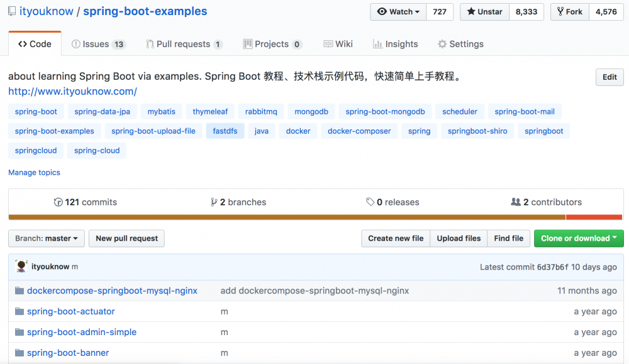
Task: Open the Pull requests tab
Action: [184, 44]
